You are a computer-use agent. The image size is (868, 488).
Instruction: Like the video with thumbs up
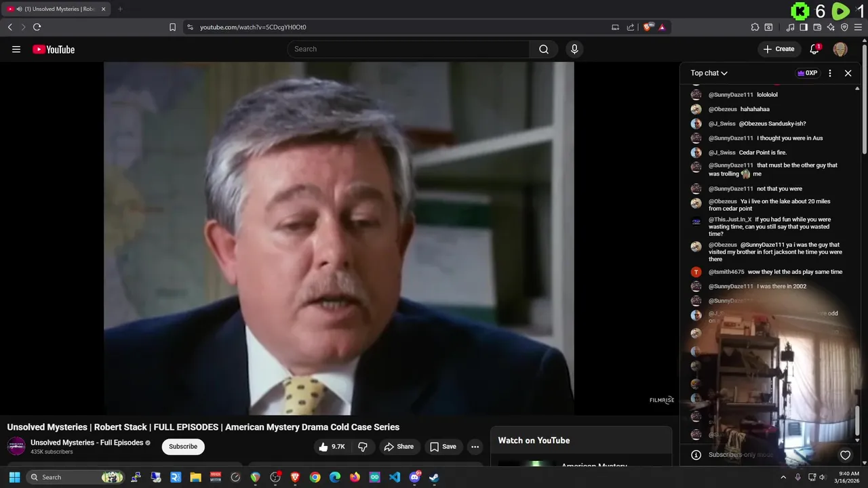tap(331, 447)
